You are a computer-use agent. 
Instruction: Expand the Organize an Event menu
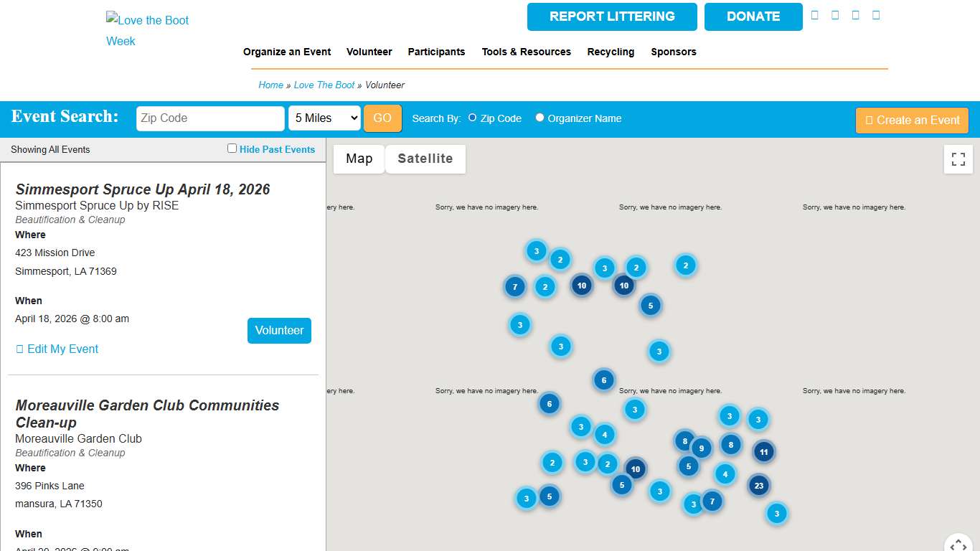(x=287, y=52)
